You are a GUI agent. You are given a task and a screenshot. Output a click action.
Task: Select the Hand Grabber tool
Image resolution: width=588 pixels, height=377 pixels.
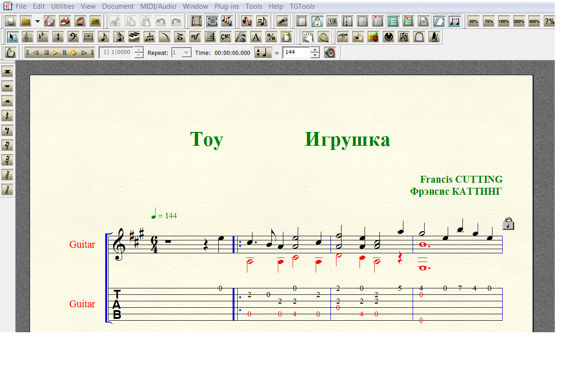coord(308,37)
